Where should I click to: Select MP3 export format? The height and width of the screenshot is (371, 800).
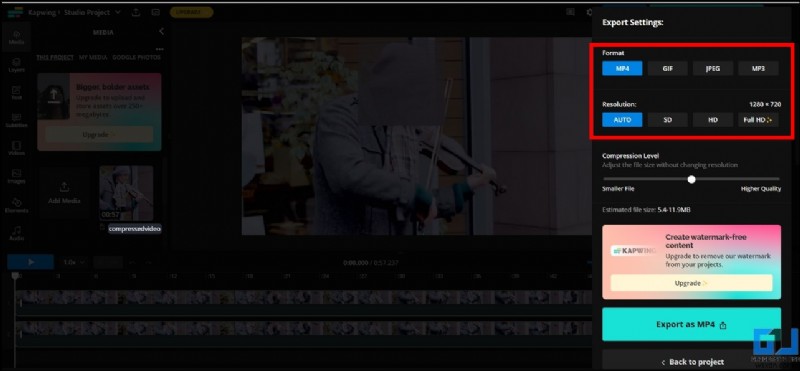(758, 68)
